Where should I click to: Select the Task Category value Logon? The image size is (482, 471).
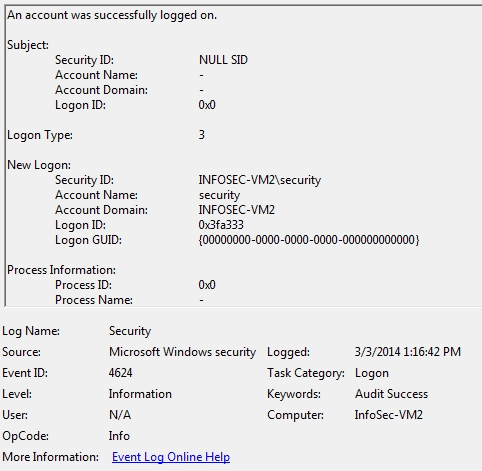[372, 373]
